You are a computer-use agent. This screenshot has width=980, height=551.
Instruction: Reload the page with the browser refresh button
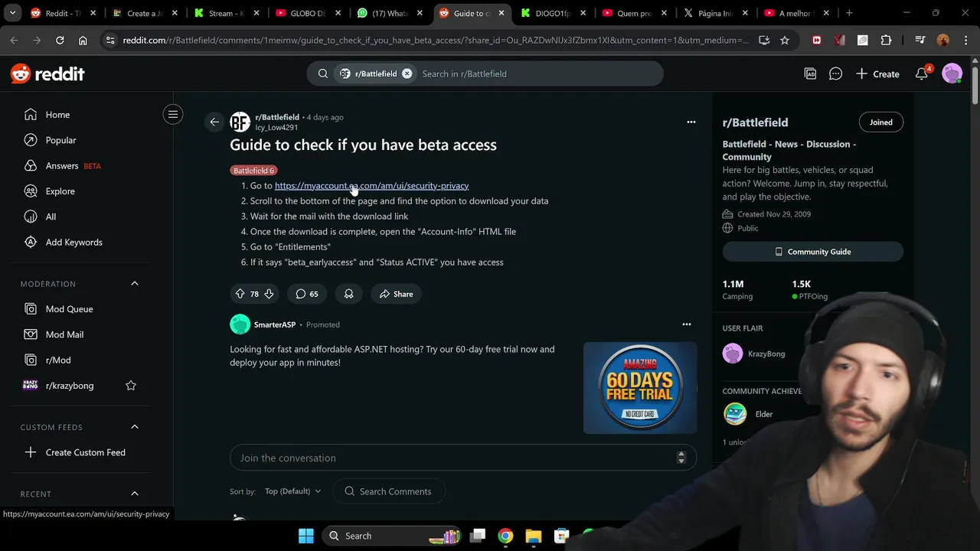[60, 41]
